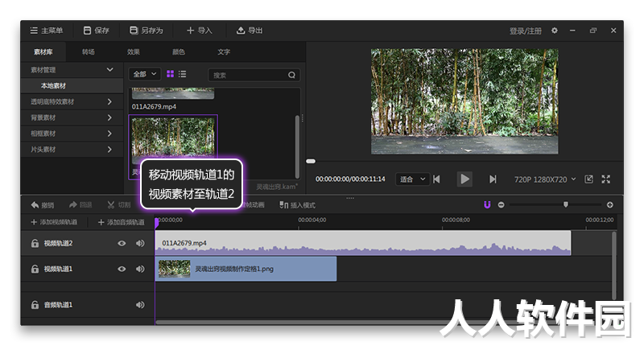Image resolution: width=644 pixels, height=346 pixels.
Task: Hide 视频轨道2 with eye icon
Action: [122, 243]
